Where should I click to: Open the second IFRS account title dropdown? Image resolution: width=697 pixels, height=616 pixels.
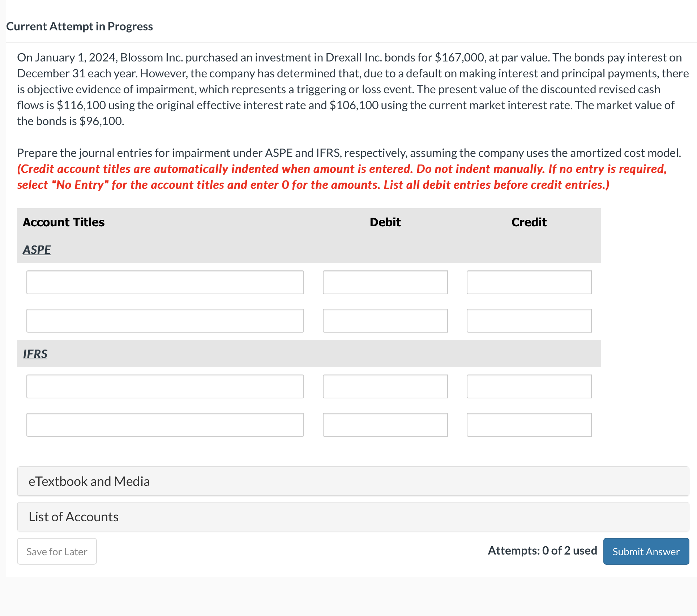[165, 424]
